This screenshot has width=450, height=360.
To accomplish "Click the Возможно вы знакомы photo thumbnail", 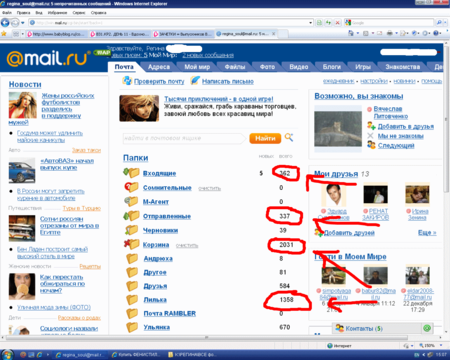I will click(x=338, y=129).
